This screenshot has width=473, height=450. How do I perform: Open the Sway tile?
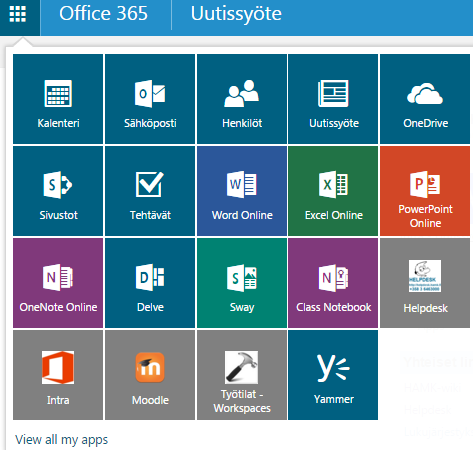click(242, 283)
